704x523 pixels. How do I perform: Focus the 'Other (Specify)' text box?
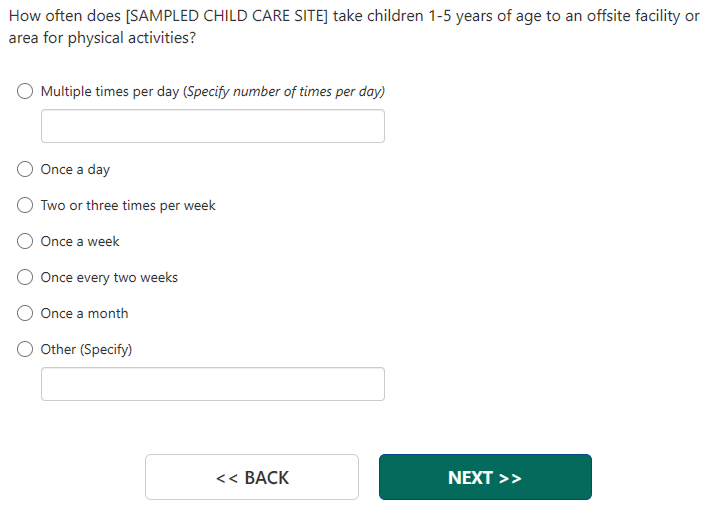coord(212,384)
